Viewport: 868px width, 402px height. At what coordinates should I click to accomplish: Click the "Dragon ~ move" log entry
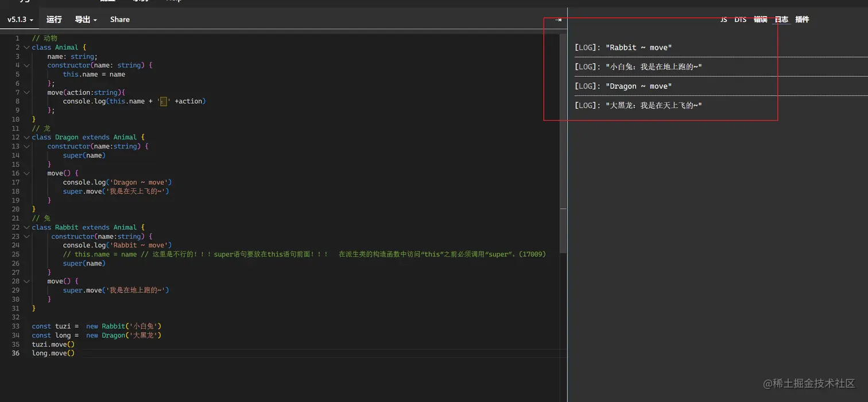pyautogui.click(x=623, y=87)
